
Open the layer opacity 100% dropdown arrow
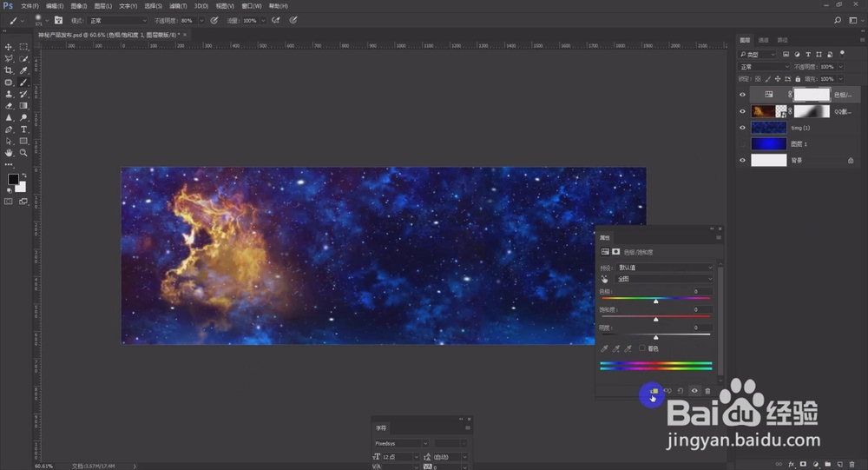click(x=840, y=67)
